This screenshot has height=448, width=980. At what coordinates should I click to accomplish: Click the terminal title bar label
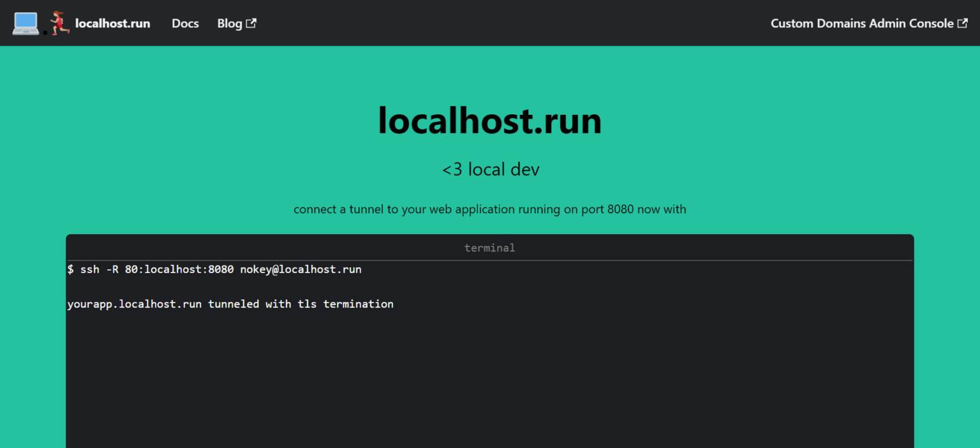click(x=489, y=248)
